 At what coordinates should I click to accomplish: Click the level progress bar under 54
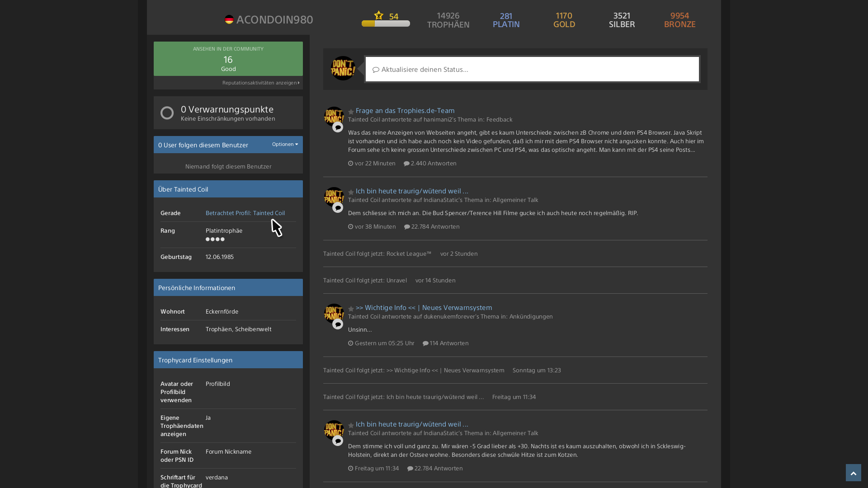click(386, 23)
